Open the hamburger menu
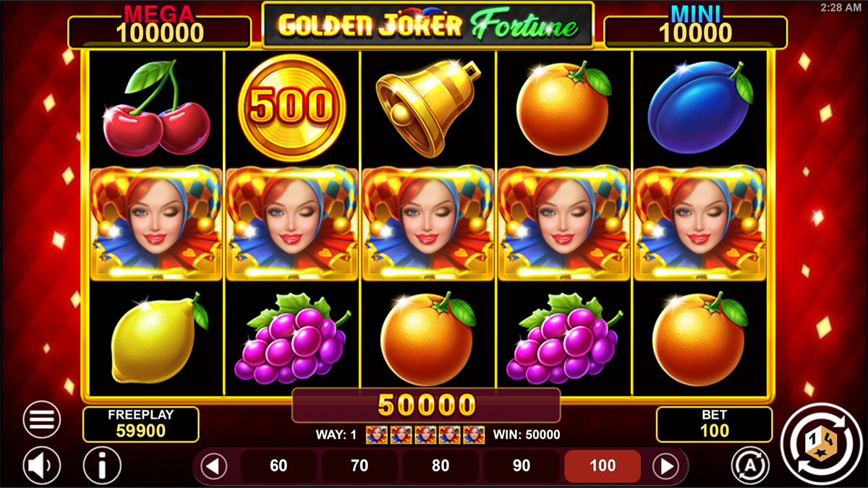Image resolution: width=868 pixels, height=488 pixels. (x=42, y=419)
